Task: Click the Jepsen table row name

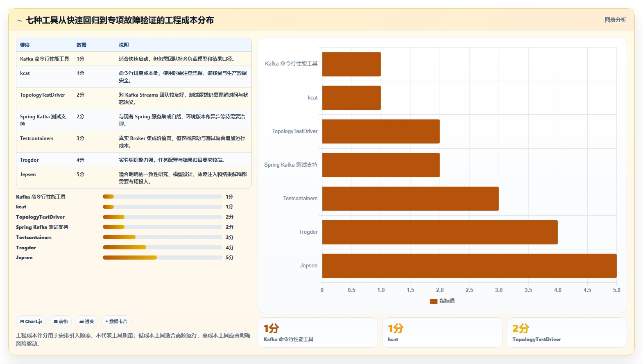Action: (28, 174)
